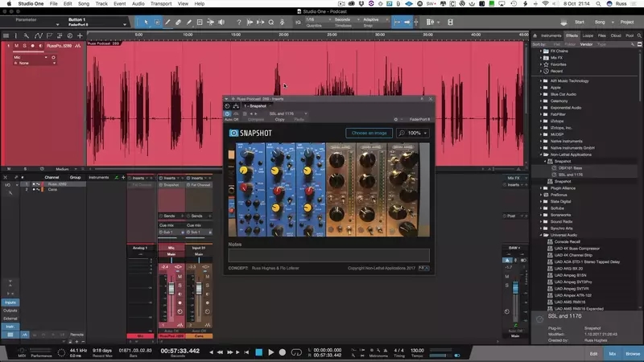
Task: Expand the FabFilter vendor folder
Action: (x=541, y=114)
